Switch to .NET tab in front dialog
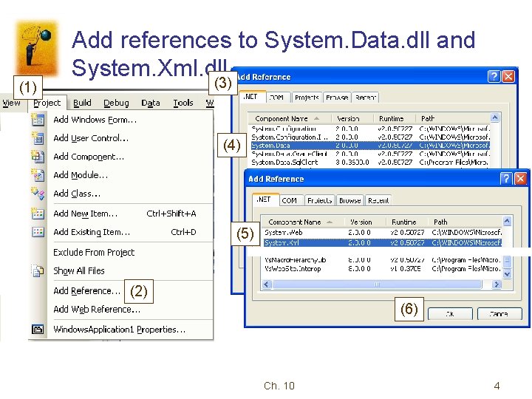Screen dimensions: 532x399 coord(266,199)
